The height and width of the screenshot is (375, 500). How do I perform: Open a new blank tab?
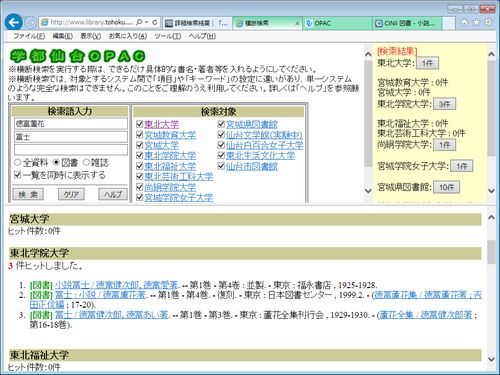(449, 23)
